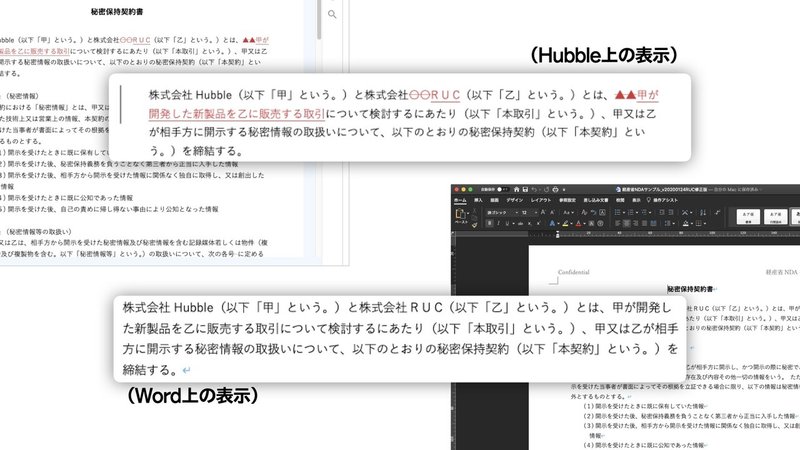The image size is (800, 450).
Task: Click the Format Painter brush icon
Action: pyautogui.click(x=474, y=226)
